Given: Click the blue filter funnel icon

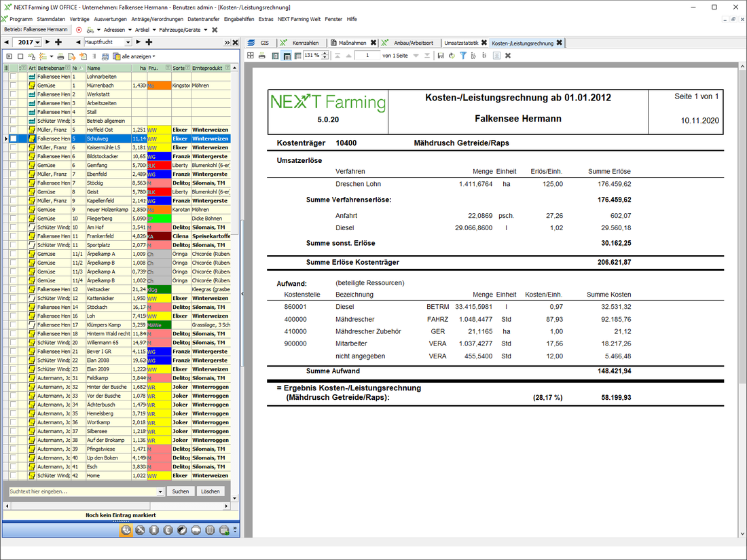Looking at the screenshot, I should pyautogui.click(x=463, y=56).
